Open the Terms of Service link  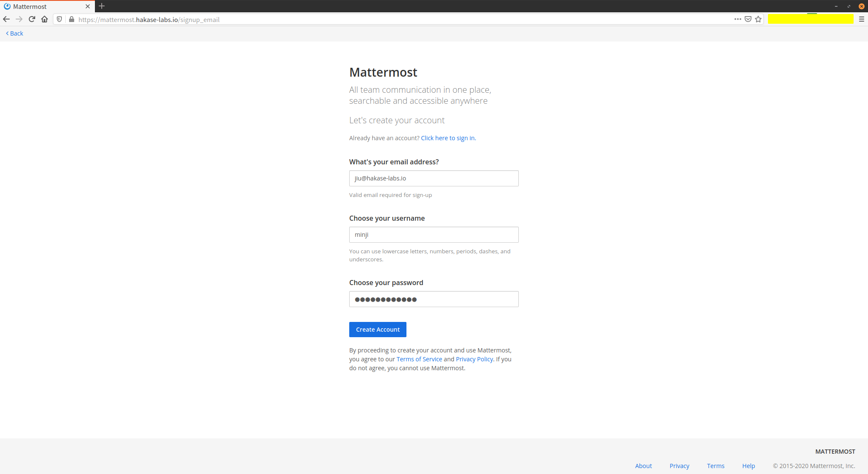pos(419,359)
